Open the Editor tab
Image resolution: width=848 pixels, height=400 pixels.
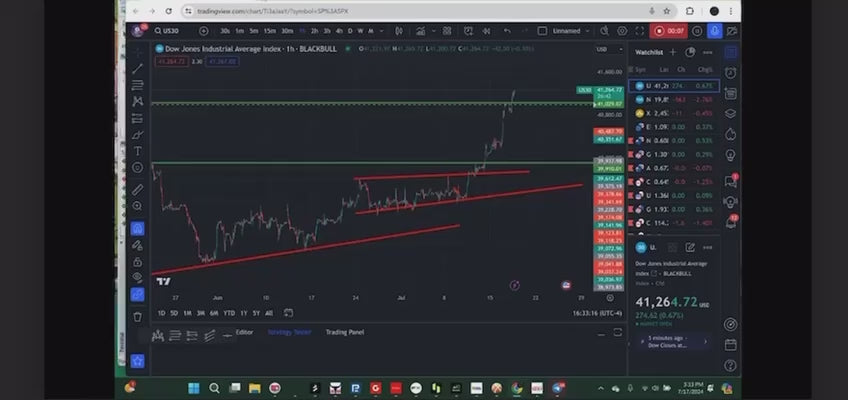(244, 332)
